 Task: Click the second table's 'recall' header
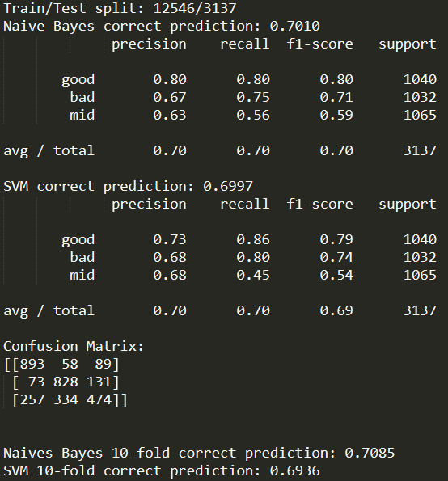[x=245, y=204]
